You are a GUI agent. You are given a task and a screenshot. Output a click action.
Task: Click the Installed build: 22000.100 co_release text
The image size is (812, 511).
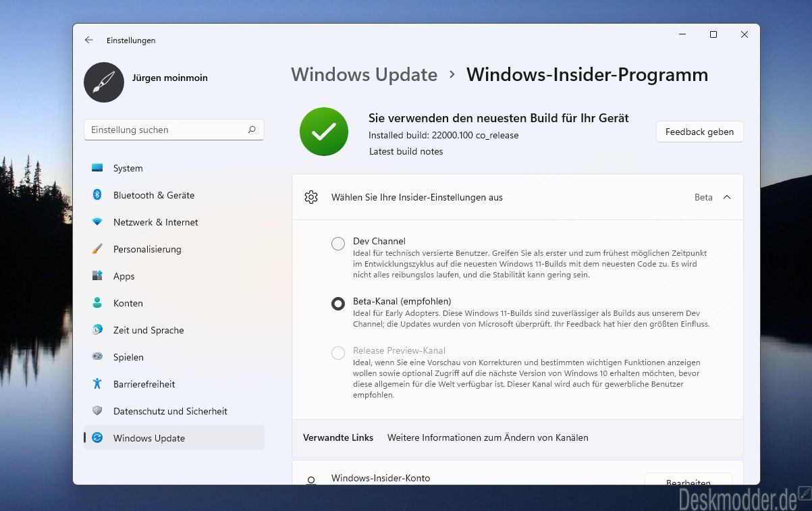(443, 135)
